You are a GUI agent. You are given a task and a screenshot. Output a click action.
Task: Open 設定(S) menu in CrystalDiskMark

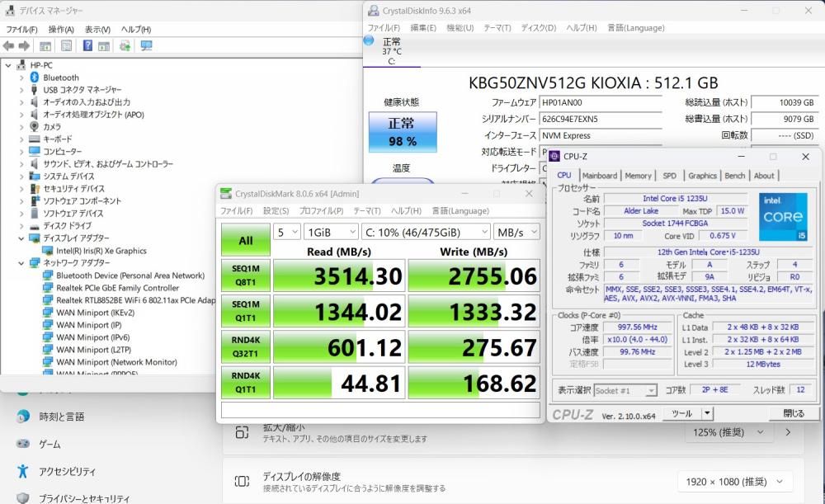click(276, 211)
